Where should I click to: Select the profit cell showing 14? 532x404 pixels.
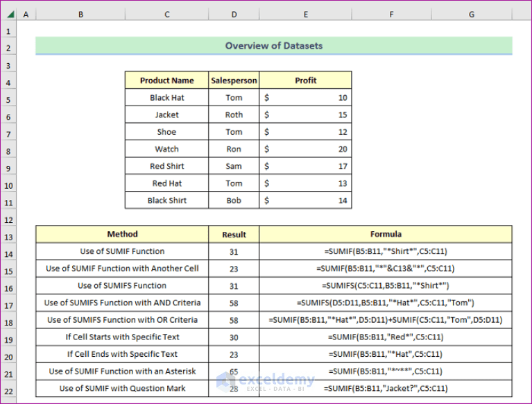(x=306, y=201)
